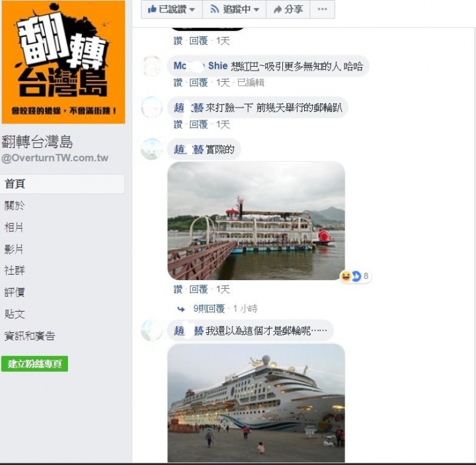The height and width of the screenshot is (465, 476).
Task: Open the large cruise ship photo
Action: (x=257, y=403)
